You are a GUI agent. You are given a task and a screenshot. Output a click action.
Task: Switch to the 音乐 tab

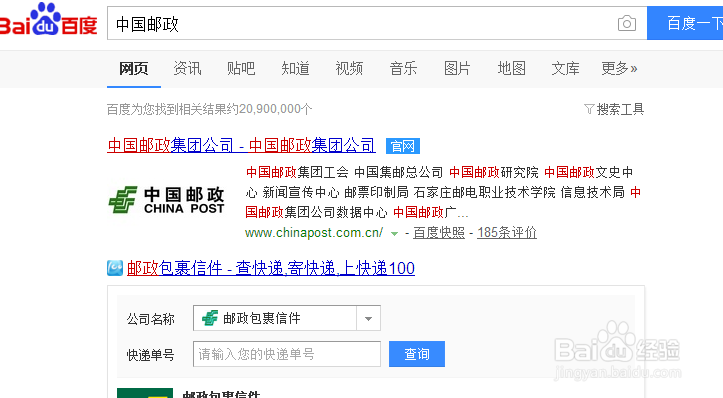(403, 69)
